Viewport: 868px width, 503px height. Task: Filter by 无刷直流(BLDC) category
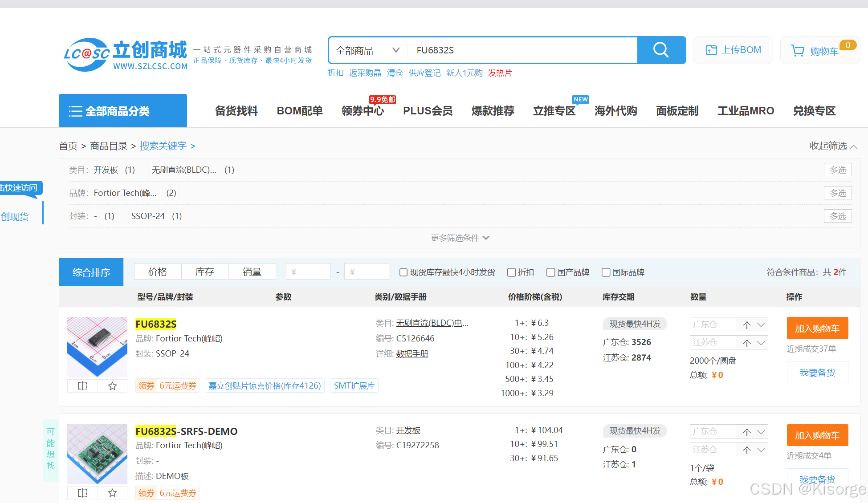coord(193,170)
